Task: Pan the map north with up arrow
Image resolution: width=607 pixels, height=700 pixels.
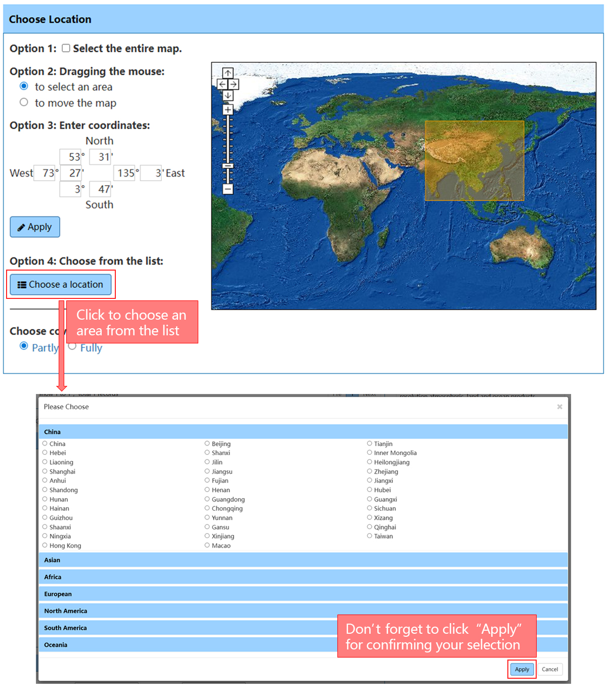Action: (228, 73)
